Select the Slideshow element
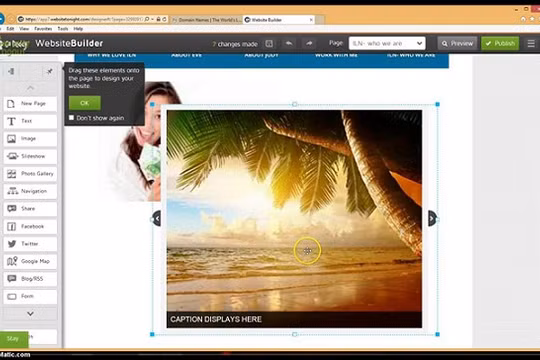 tap(30, 156)
